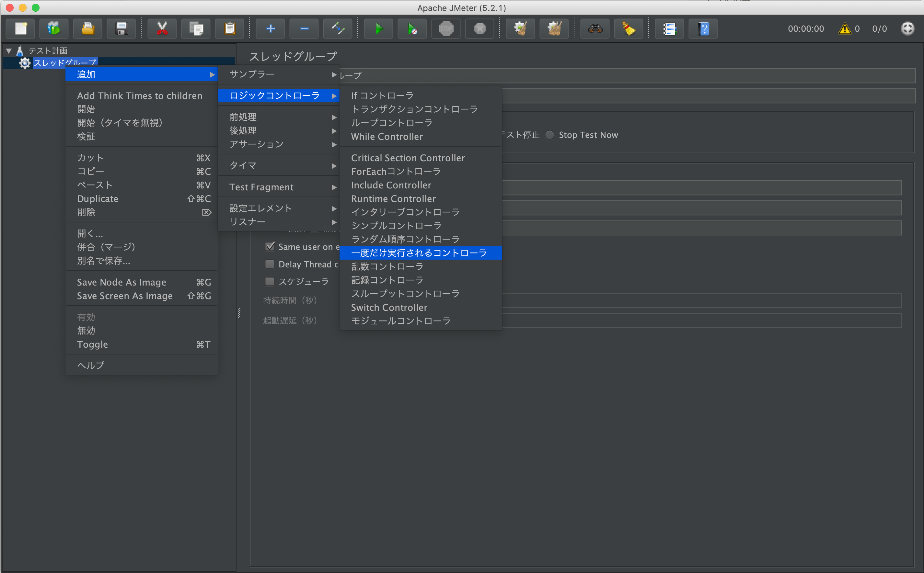Screen dimensions: 924x573
Task: Collapse the テスト計画 tree node triangle
Action: click(9, 51)
